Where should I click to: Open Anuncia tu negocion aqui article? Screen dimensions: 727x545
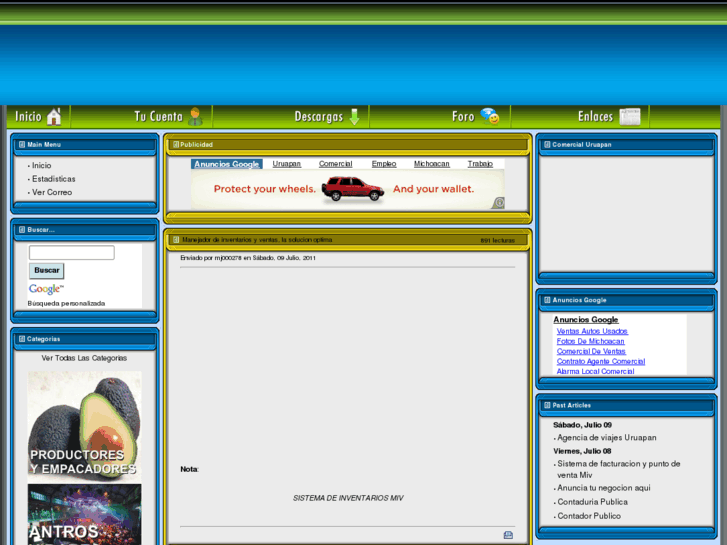[604, 488]
